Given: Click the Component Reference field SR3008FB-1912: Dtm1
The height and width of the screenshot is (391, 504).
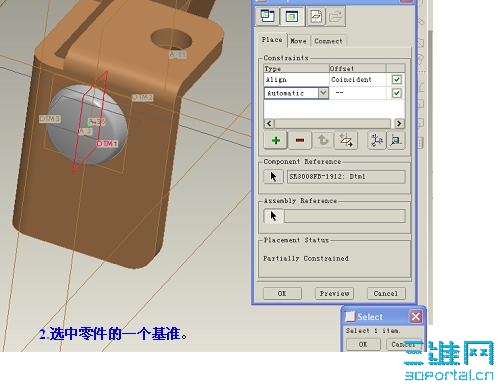Looking at the screenshot, I should (x=346, y=176).
